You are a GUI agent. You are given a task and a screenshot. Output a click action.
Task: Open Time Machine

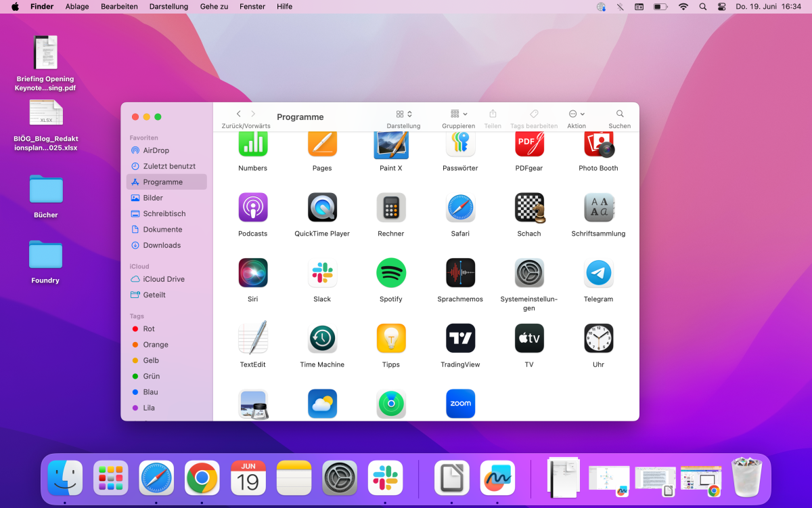tap(321, 338)
